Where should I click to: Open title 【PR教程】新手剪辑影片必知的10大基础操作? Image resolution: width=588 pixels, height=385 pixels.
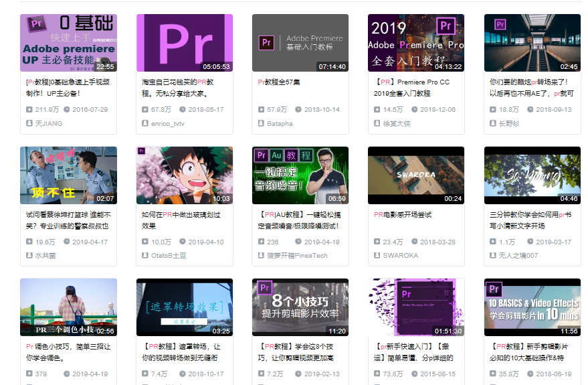click(x=529, y=352)
